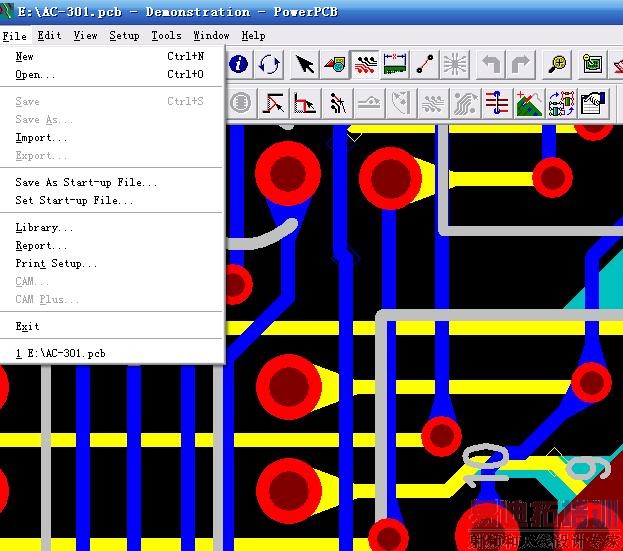Click the circular arrows cycle icon

(x=269, y=65)
